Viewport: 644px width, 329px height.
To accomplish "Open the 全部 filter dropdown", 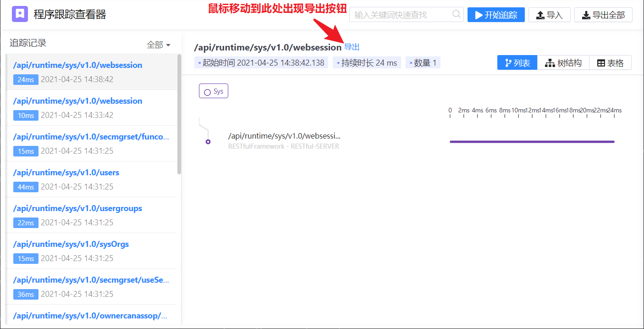I will tap(159, 45).
